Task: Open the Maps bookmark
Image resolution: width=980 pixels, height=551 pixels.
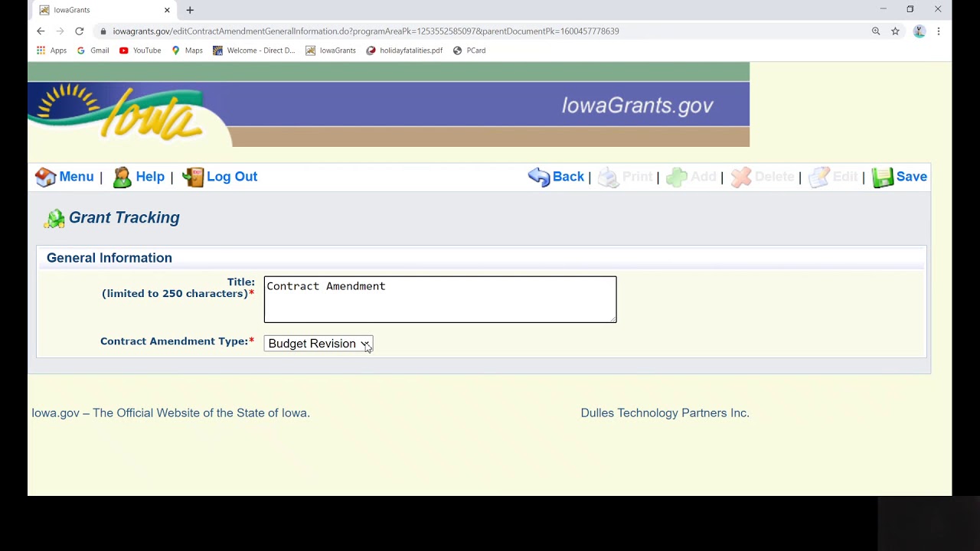Action: (x=187, y=51)
